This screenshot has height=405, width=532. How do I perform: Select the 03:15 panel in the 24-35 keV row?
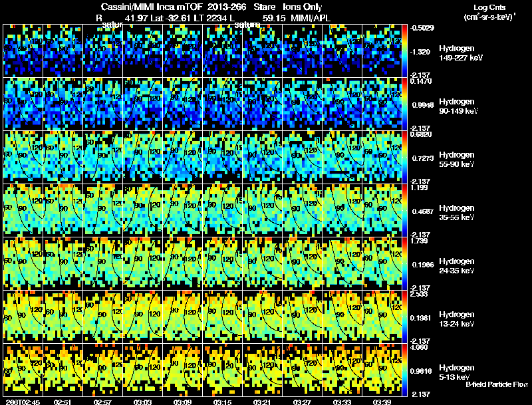[223, 263]
